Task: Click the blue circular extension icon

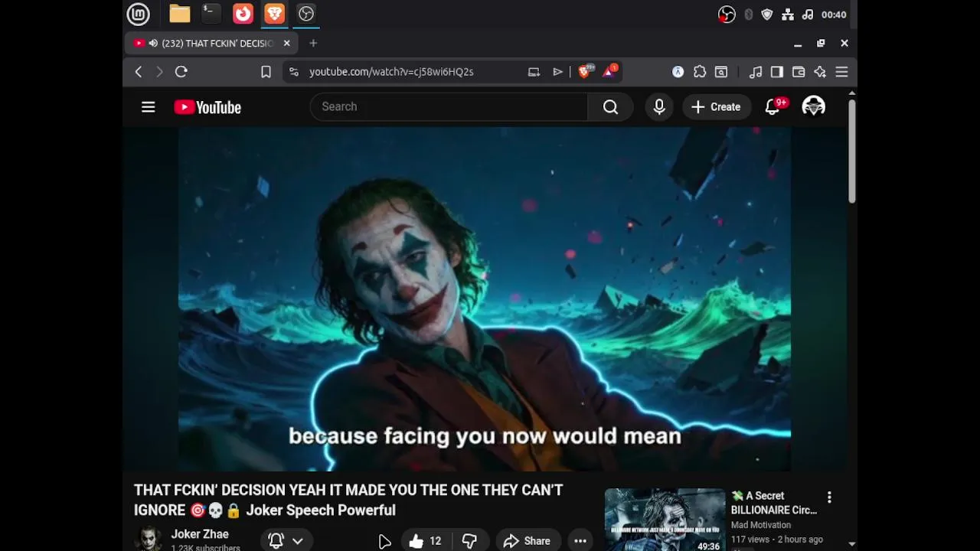Action: (x=678, y=72)
